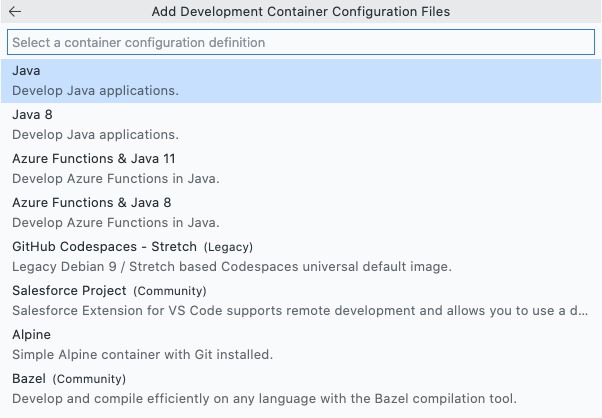Pick Azure Functions & Java 11
Screen dimensions: 602x418
[94, 159]
